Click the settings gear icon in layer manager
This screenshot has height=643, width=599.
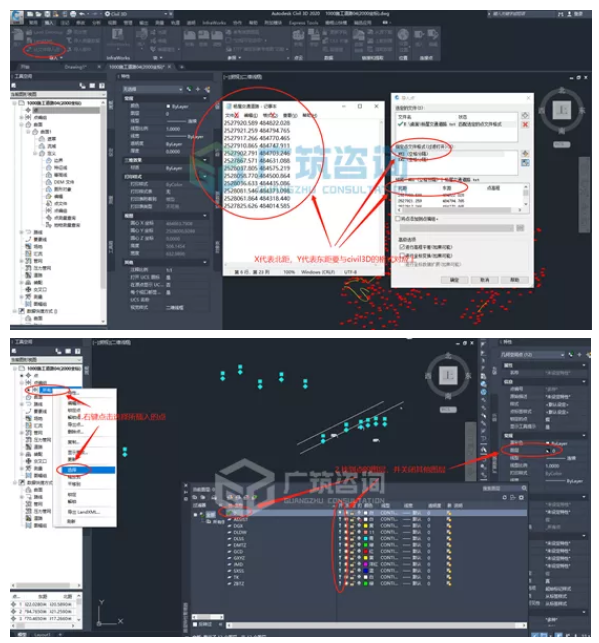(x=521, y=497)
